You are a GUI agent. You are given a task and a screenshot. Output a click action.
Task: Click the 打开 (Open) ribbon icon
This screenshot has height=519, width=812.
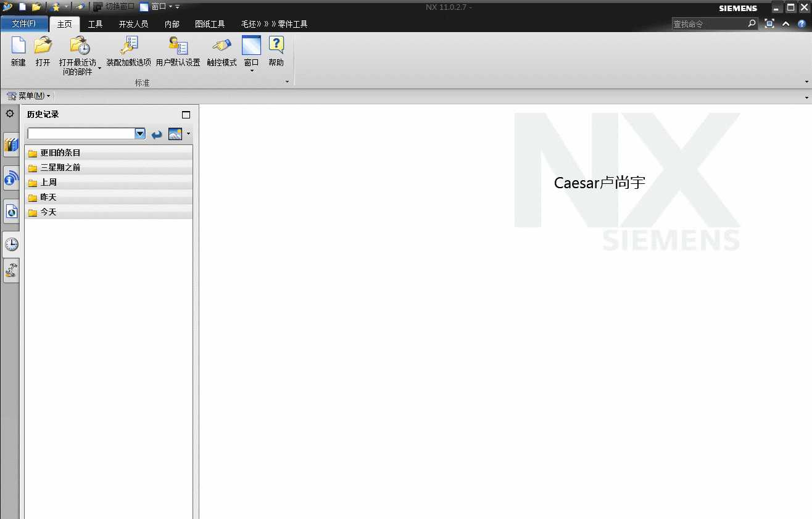click(x=43, y=46)
